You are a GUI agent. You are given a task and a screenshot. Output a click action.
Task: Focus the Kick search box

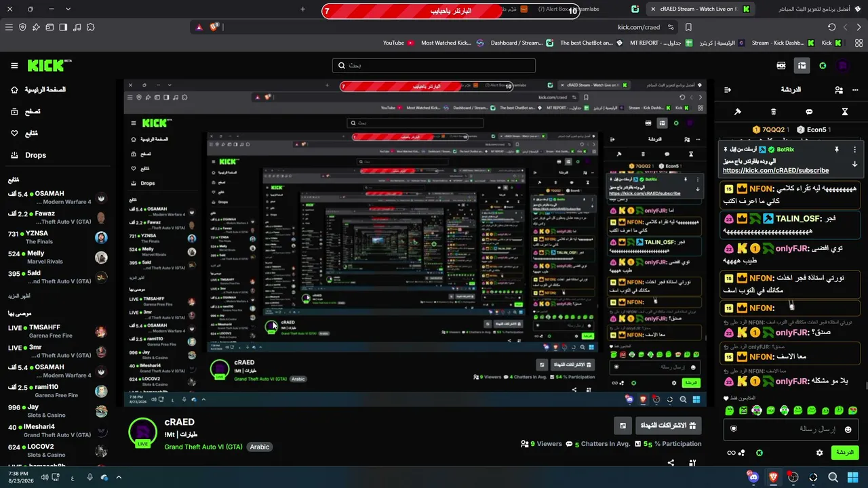point(434,66)
